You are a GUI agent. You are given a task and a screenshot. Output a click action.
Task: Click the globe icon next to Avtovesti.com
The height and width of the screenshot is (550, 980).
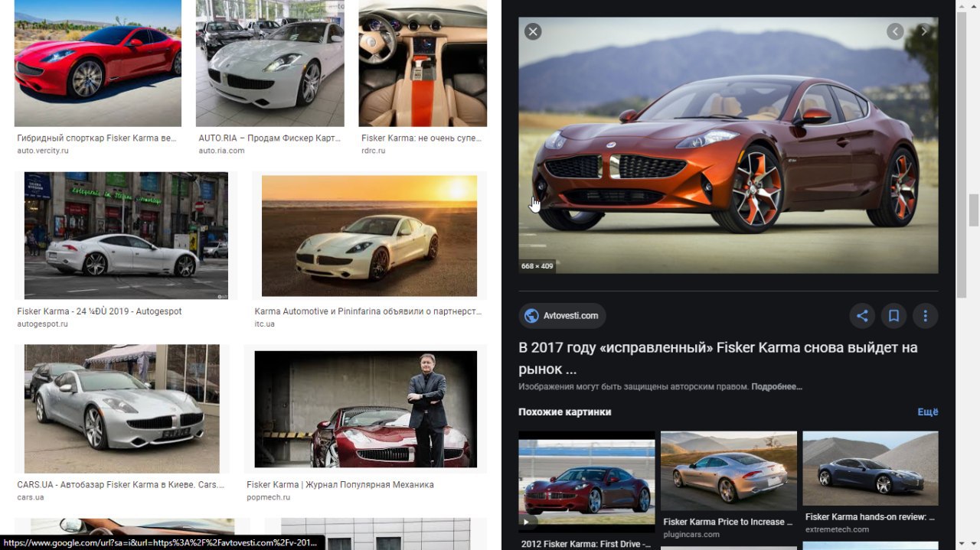pyautogui.click(x=531, y=316)
